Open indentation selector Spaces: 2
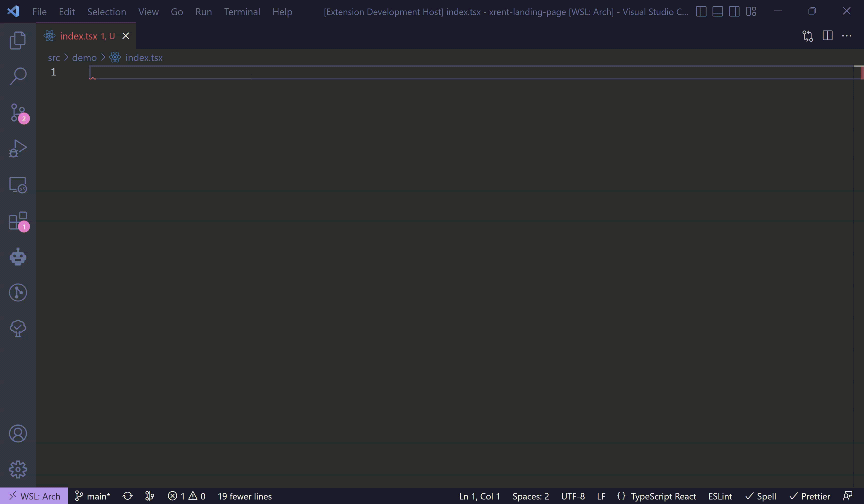864x504 pixels. coord(530,496)
